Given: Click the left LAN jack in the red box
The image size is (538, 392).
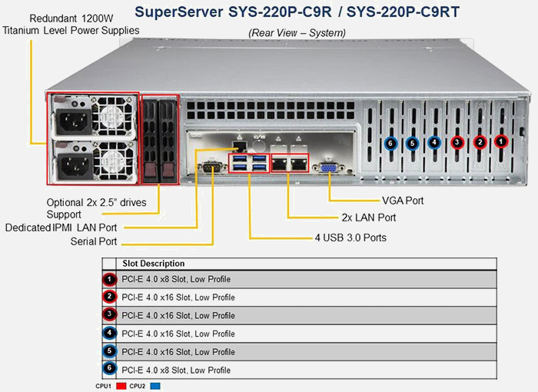Looking at the screenshot, I should [280, 164].
